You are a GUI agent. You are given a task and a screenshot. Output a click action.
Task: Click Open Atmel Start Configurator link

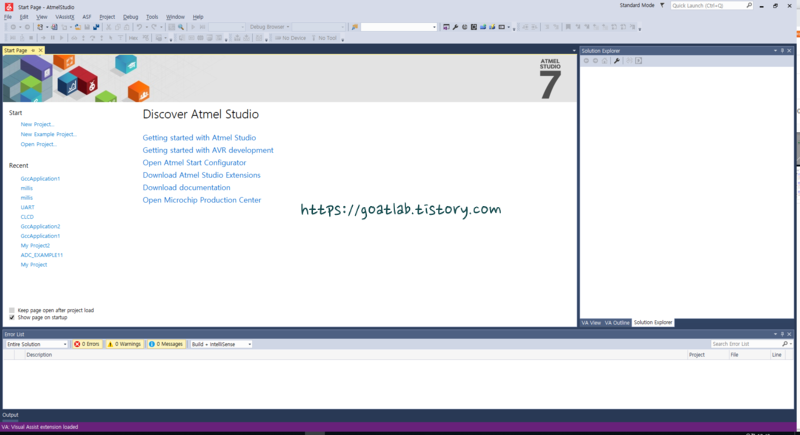pos(194,163)
